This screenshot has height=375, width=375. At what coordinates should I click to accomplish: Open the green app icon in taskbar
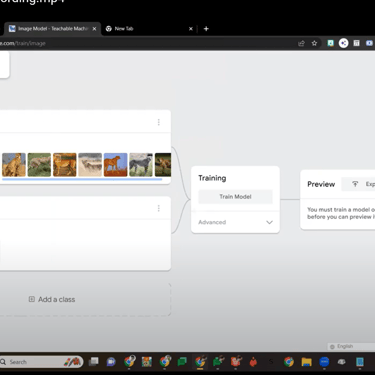click(218, 362)
